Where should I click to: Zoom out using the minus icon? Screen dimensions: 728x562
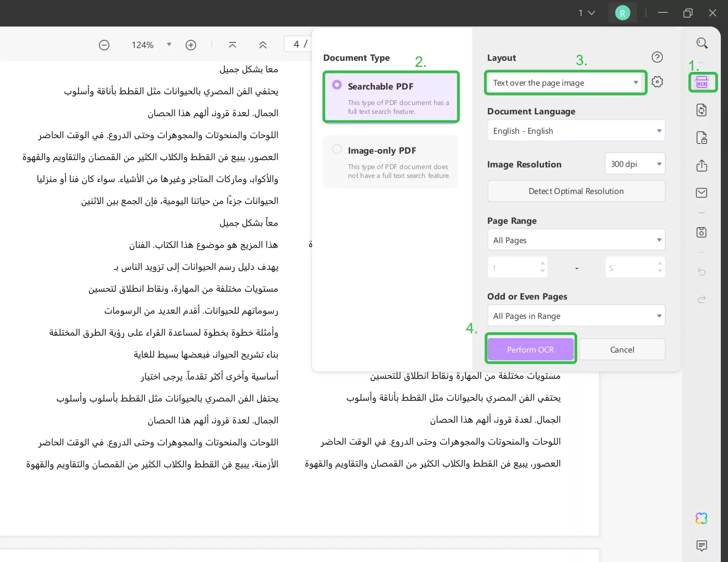pos(104,45)
